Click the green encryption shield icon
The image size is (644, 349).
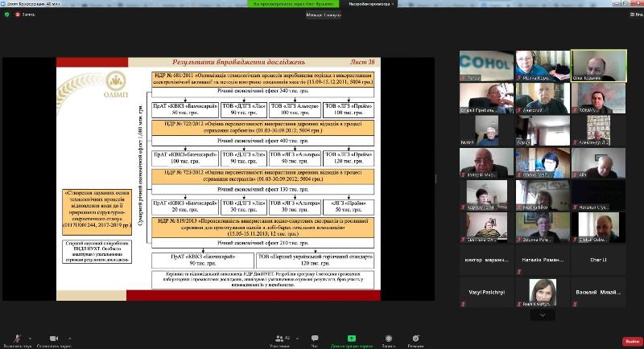[x=6, y=14]
